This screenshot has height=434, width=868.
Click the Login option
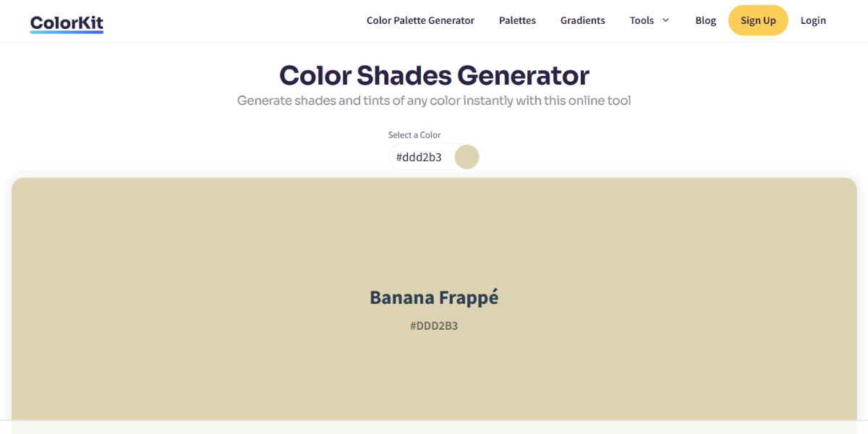click(x=813, y=20)
